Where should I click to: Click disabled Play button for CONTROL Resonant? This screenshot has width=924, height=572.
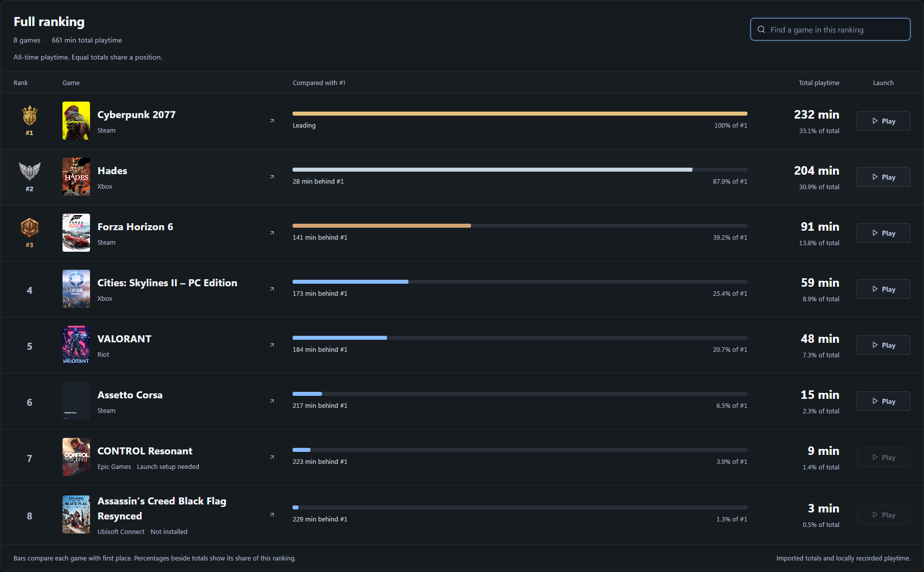coord(883,457)
